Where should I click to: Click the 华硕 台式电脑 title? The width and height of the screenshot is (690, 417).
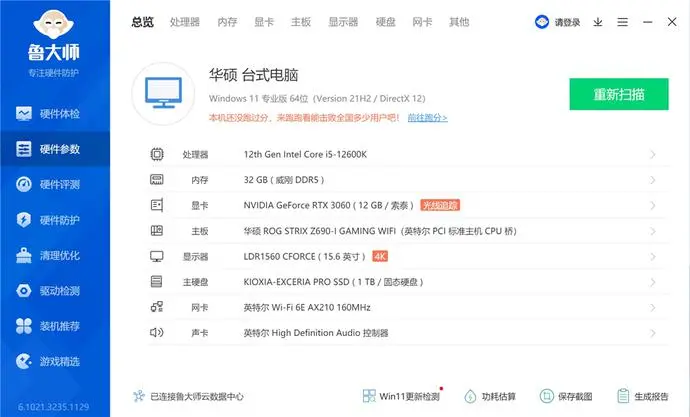tap(253, 75)
